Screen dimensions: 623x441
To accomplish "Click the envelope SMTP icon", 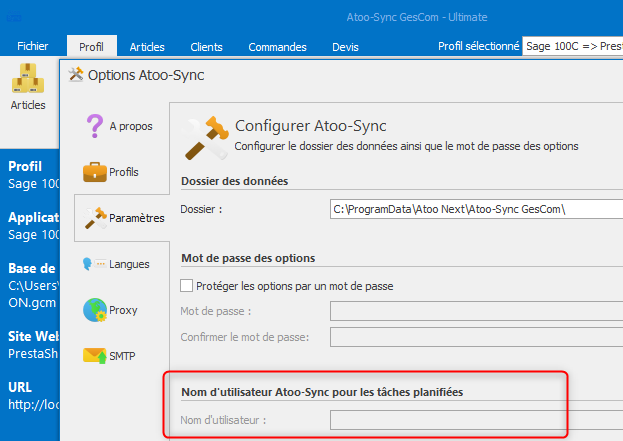I will (95, 356).
